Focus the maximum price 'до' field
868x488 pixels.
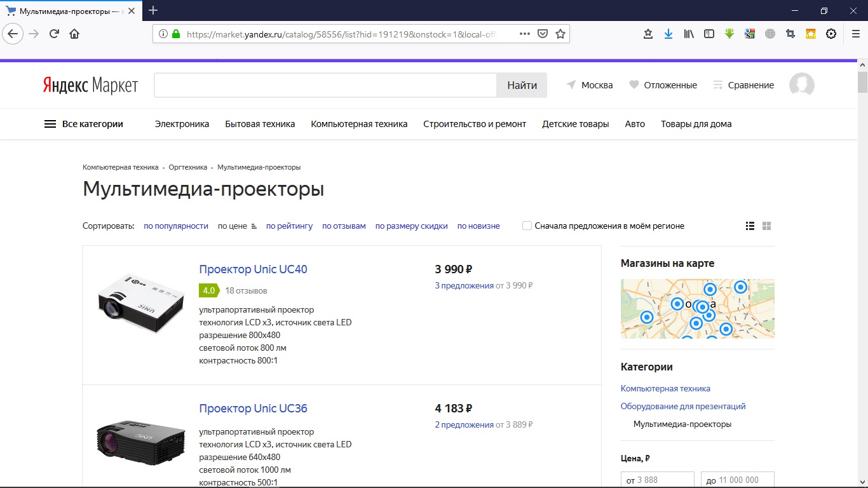click(x=738, y=480)
